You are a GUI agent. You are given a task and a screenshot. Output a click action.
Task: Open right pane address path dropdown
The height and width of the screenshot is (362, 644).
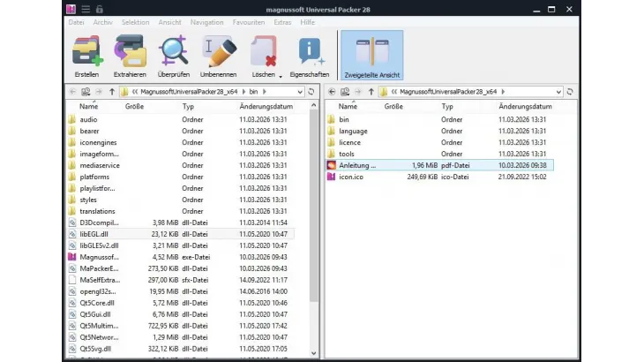560,91
